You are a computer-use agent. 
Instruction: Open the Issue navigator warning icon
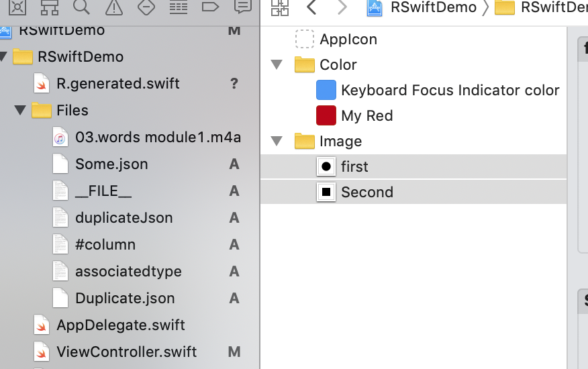coord(114,7)
